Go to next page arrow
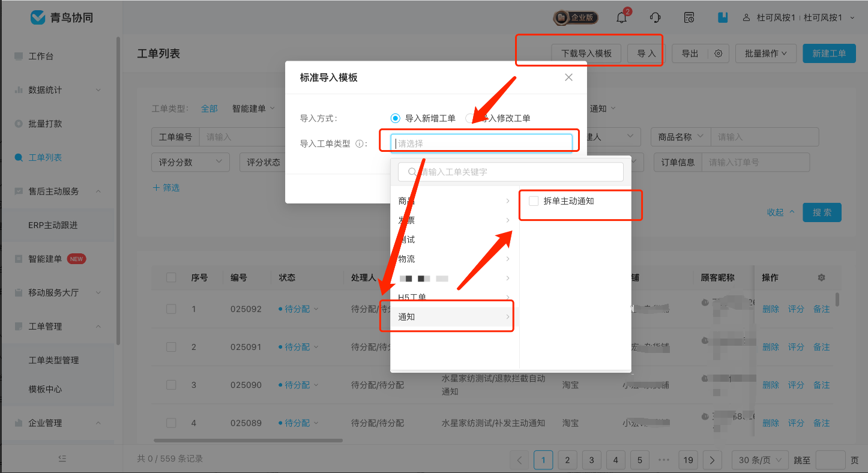The height and width of the screenshot is (473, 868). point(712,460)
